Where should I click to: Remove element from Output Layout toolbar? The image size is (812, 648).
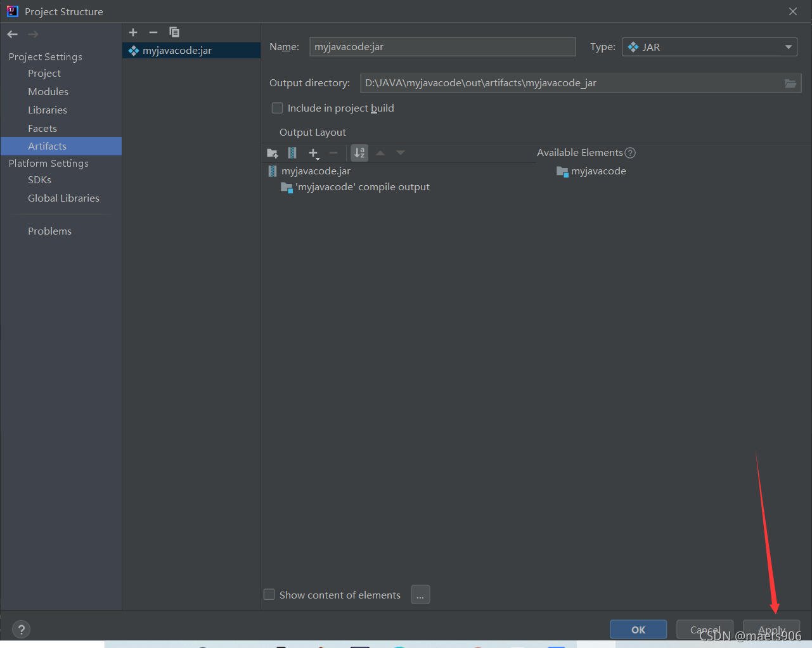[x=333, y=153]
